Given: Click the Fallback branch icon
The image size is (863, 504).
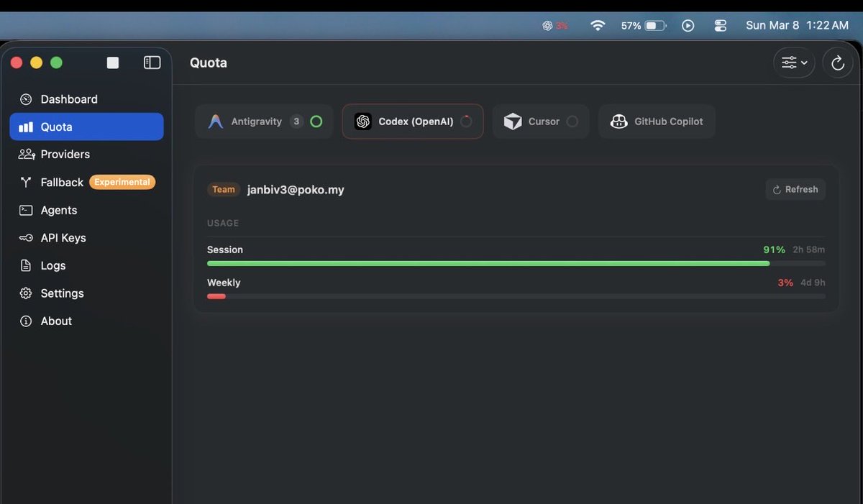Looking at the screenshot, I should (26, 182).
